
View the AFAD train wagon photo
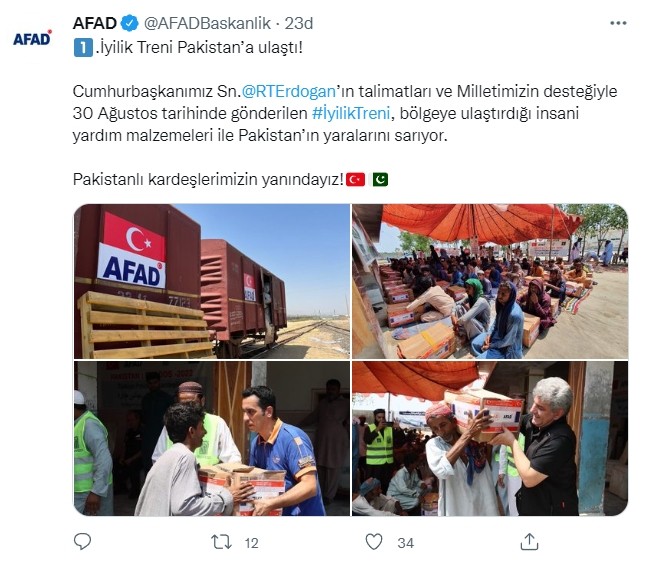(212, 281)
